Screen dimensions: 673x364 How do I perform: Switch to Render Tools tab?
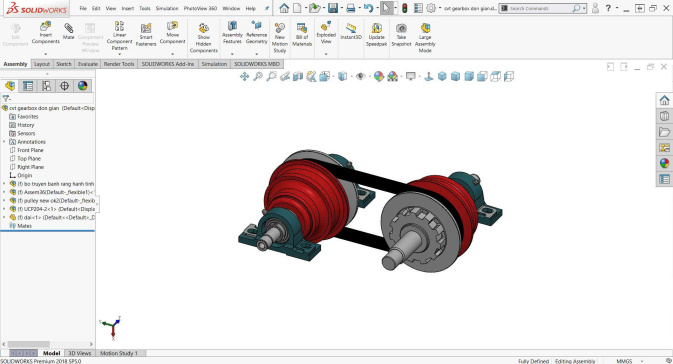pyautogui.click(x=119, y=64)
